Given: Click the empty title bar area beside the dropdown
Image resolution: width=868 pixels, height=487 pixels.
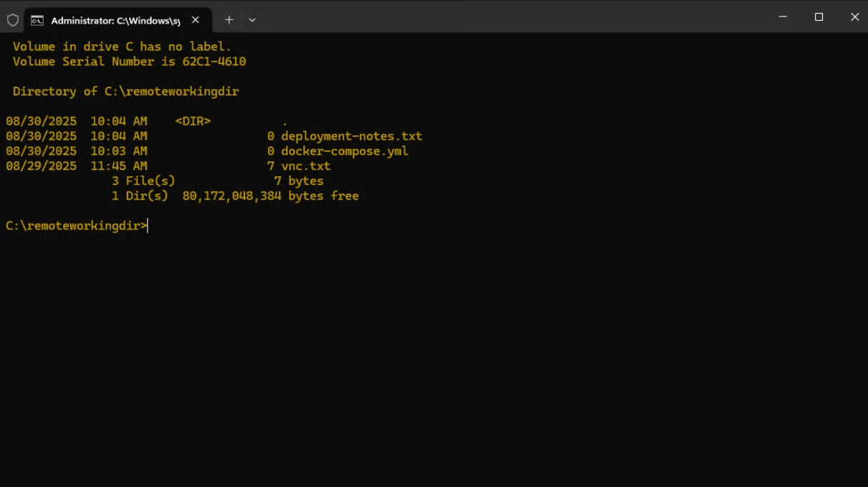Looking at the screenshot, I should click(x=502, y=17).
